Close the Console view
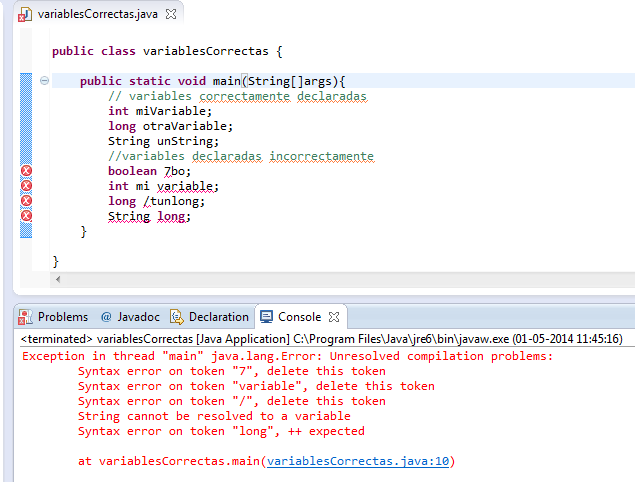The height and width of the screenshot is (482, 635). pos(334,317)
